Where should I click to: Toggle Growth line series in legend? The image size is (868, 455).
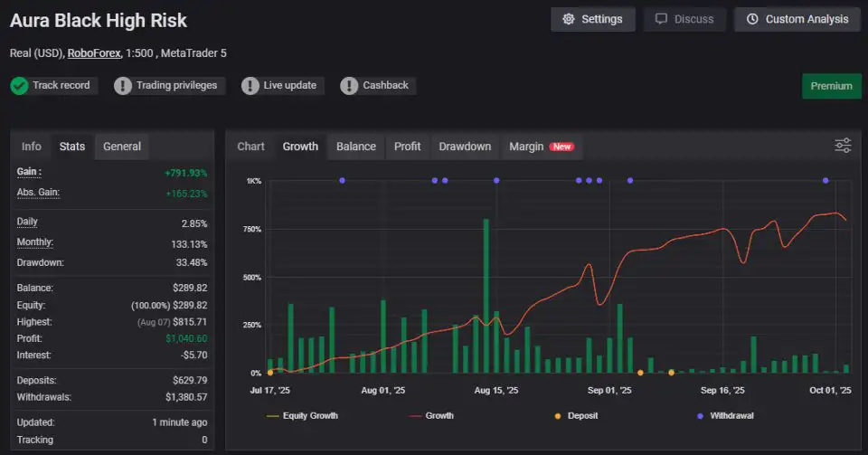430,416
